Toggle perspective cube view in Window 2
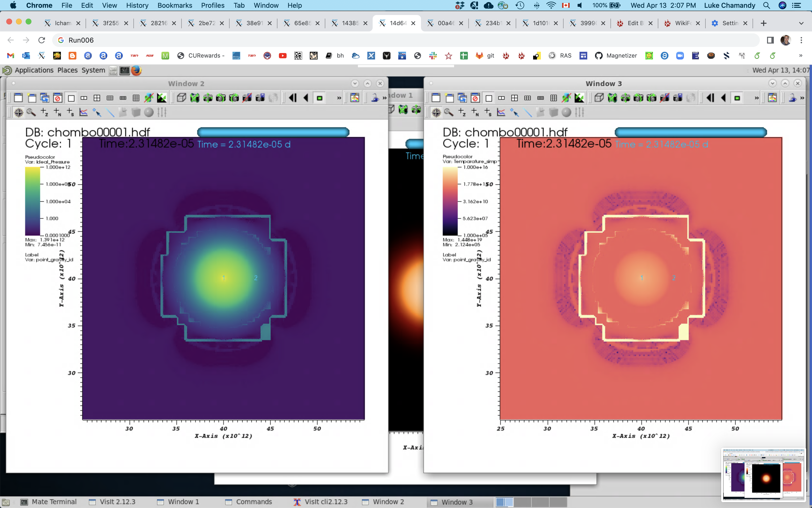812x508 pixels. (x=181, y=98)
